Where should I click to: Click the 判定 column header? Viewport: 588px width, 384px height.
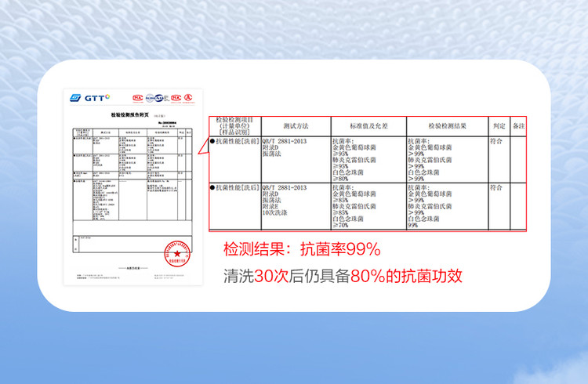coord(499,125)
